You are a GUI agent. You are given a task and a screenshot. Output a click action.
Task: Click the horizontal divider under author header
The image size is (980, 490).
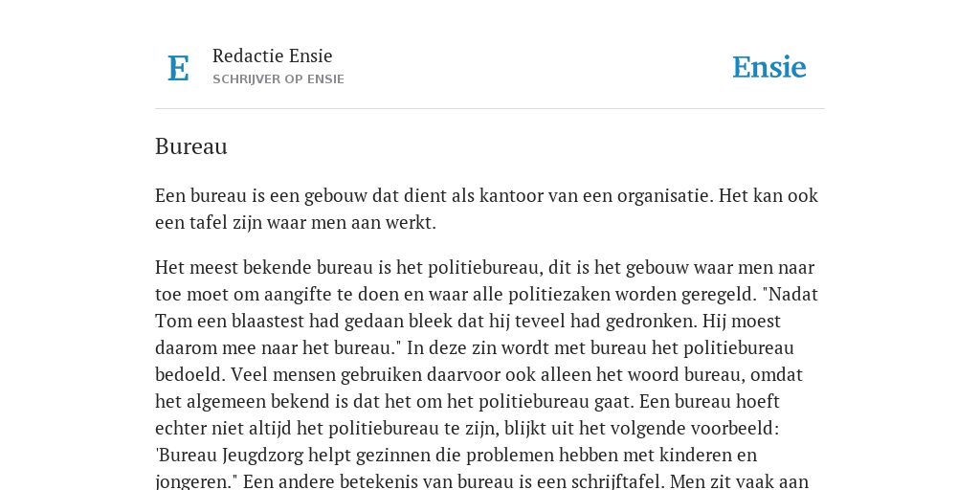click(x=490, y=109)
